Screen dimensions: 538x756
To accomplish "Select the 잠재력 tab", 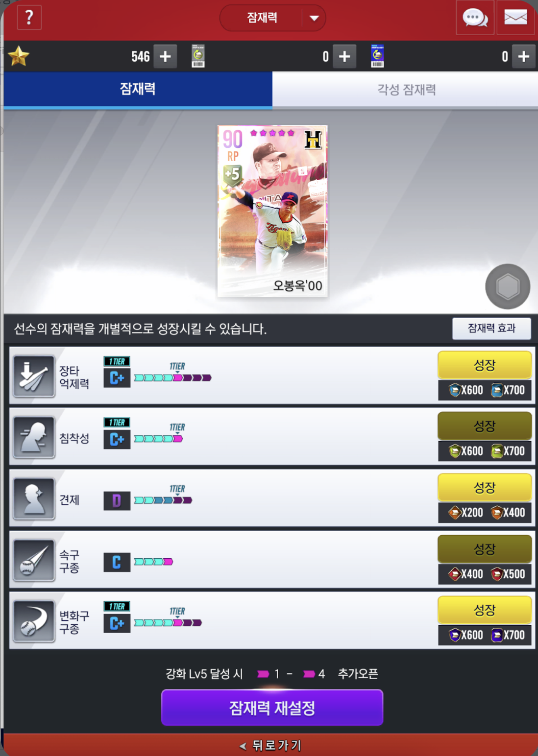I will pyautogui.click(x=138, y=89).
